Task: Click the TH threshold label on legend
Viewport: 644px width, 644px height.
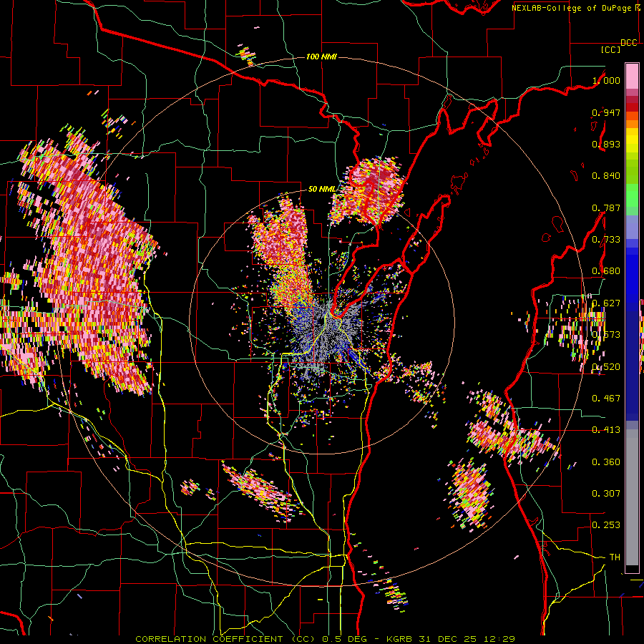Action: (x=615, y=557)
